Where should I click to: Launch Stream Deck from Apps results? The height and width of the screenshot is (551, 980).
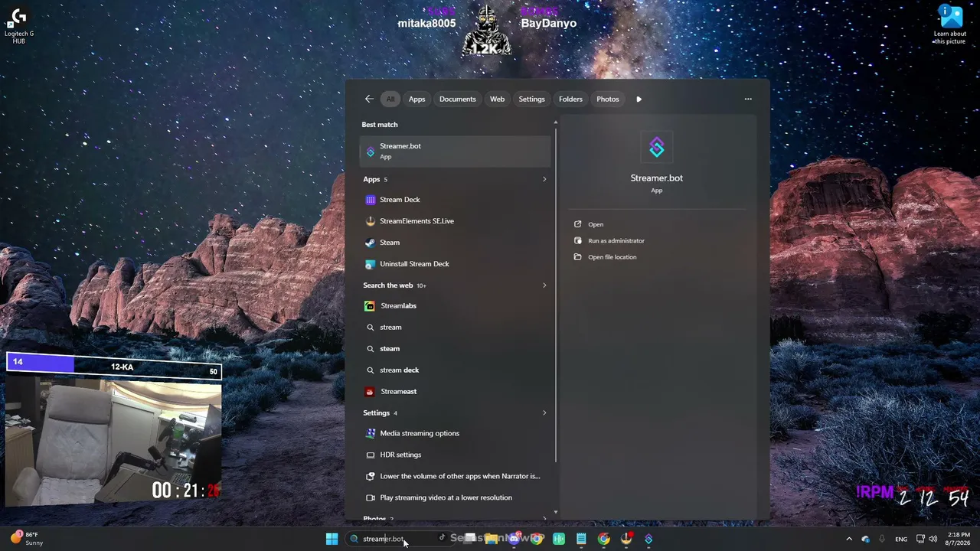point(455,200)
